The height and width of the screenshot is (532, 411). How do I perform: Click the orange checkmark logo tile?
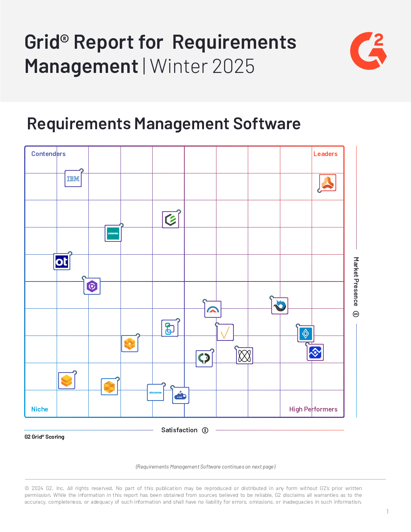click(x=225, y=332)
